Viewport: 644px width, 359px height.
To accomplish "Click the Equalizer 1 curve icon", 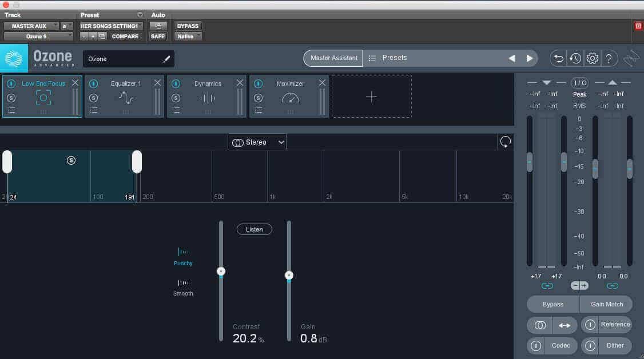I will [126, 98].
